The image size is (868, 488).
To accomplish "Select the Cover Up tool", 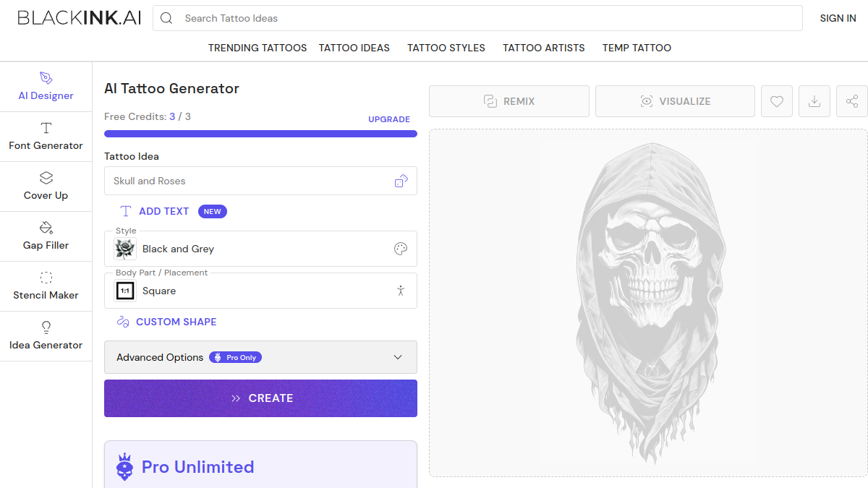I will click(46, 187).
